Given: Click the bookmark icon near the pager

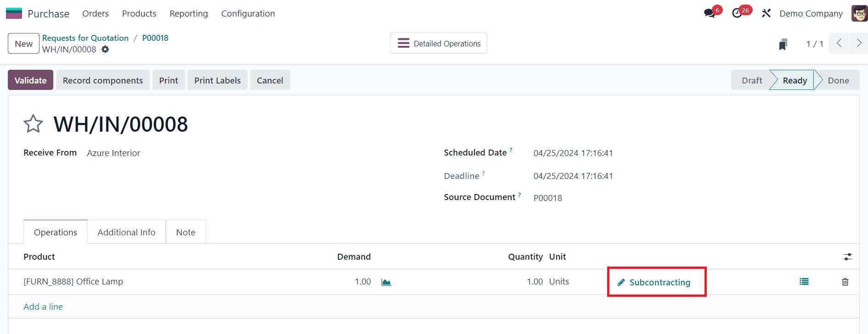Looking at the screenshot, I should (783, 44).
